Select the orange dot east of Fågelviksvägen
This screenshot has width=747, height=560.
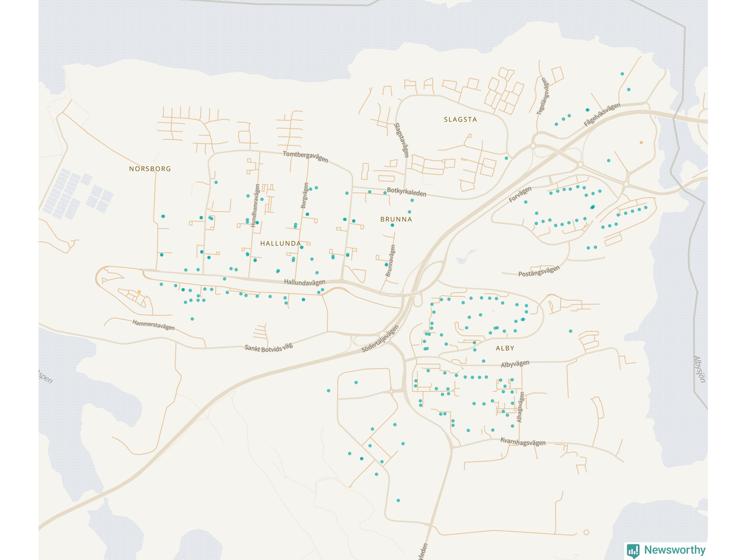pos(641,142)
